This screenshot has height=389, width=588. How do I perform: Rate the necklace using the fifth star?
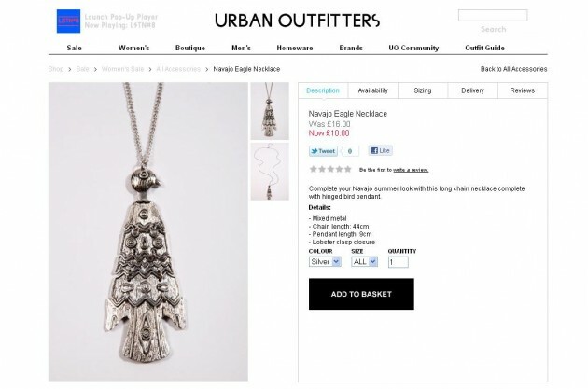pyautogui.click(x=348, y=170)
